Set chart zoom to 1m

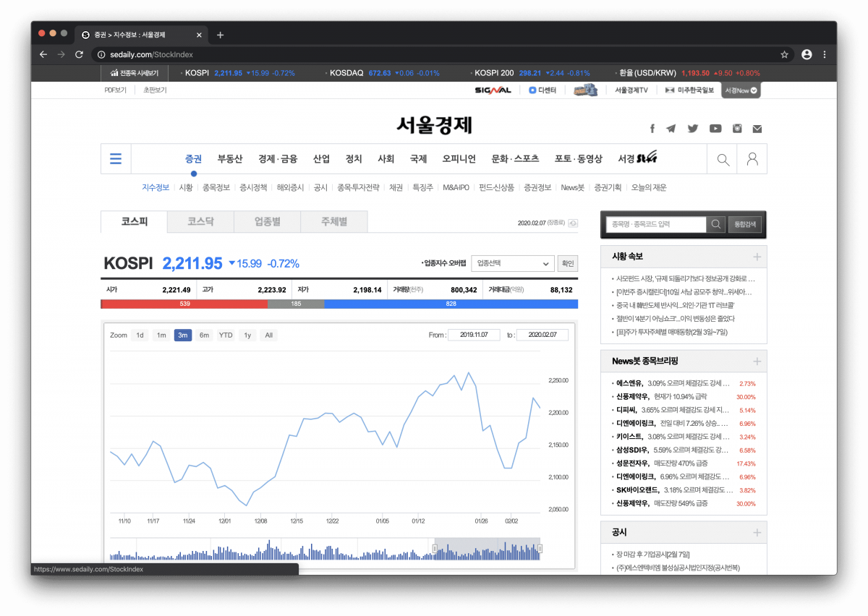161,335
